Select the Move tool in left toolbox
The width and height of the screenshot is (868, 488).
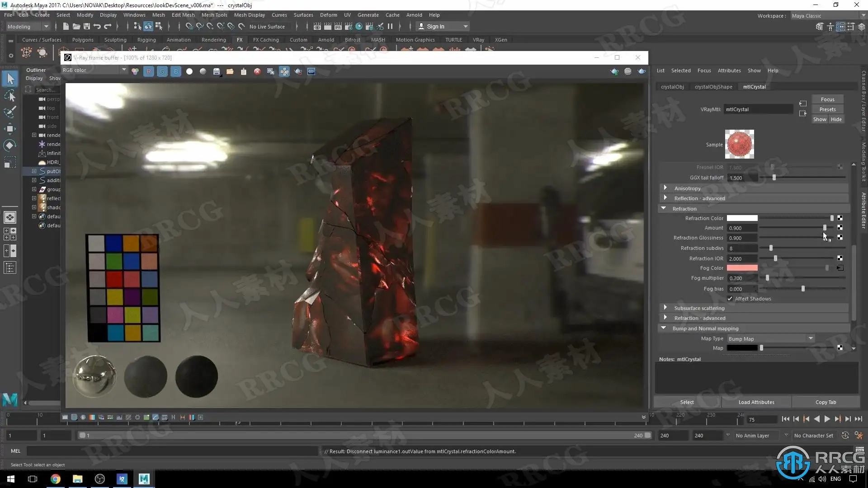coord(10,129)
